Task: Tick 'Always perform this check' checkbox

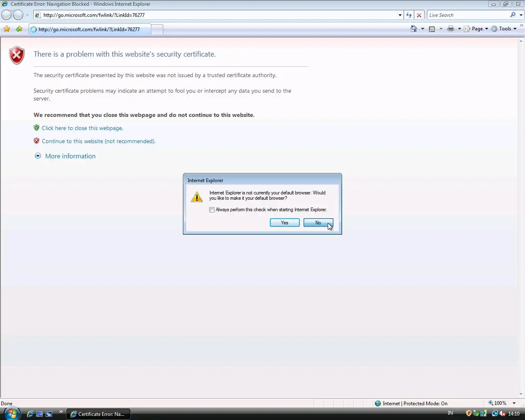Action: (212, 210)
